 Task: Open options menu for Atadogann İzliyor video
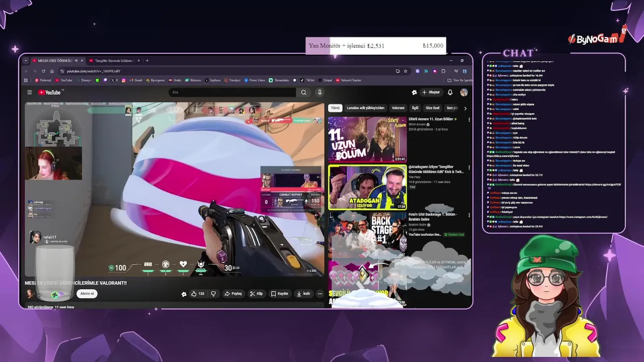point(469,167)
